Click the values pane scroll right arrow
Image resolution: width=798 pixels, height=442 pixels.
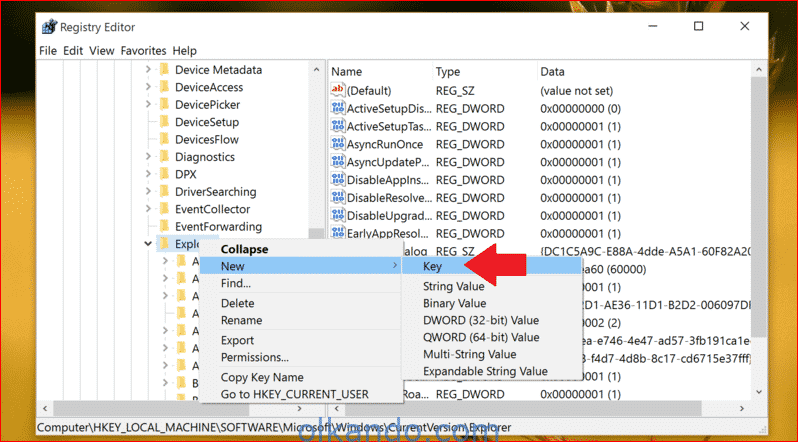(743, 408)
